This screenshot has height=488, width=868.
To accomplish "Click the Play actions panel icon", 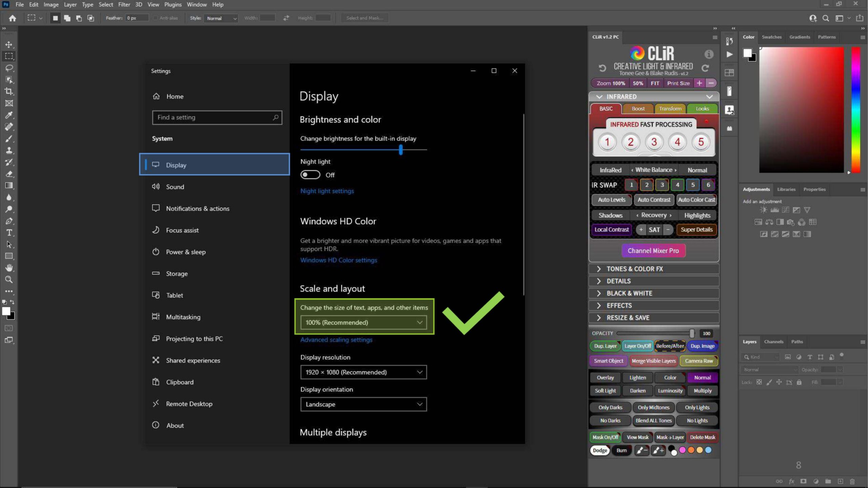I will coord(729,54).
